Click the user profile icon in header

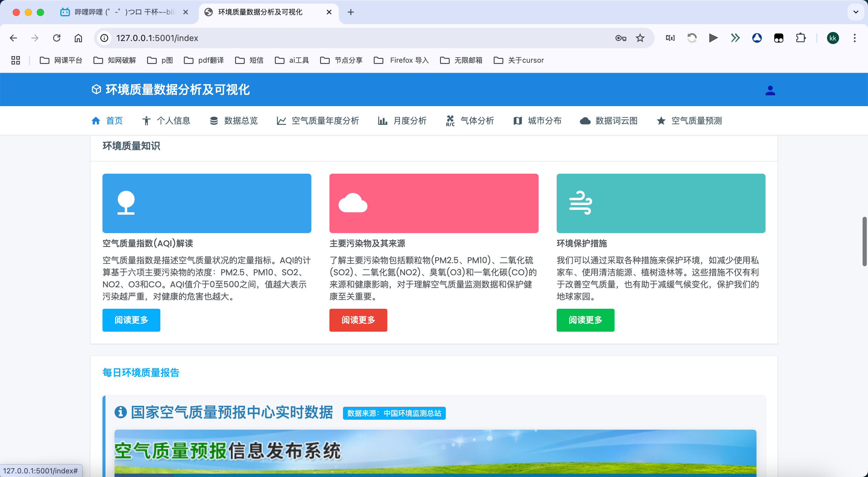tap(770, 90)
